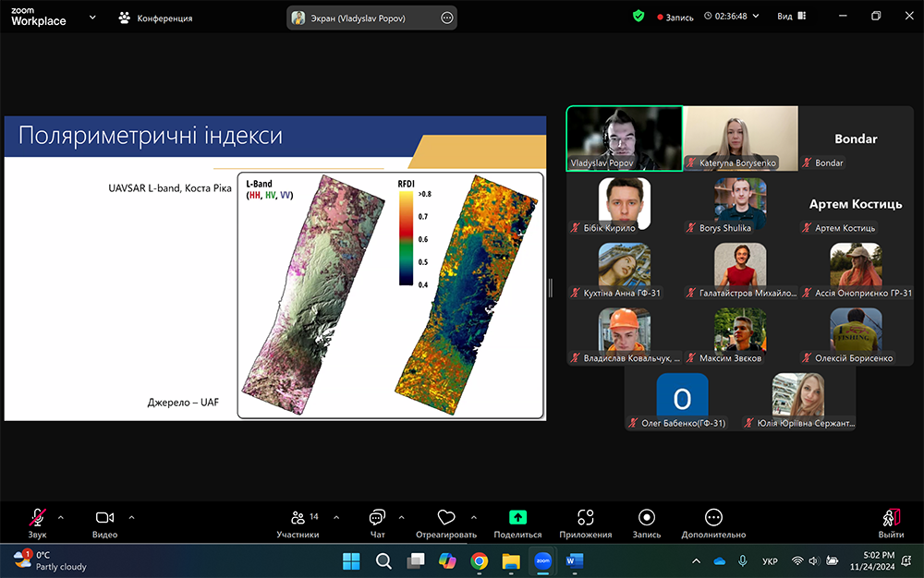Open the Zoom Workplace dropdown chevron
The image size is (924, 578).
point(92,18)
